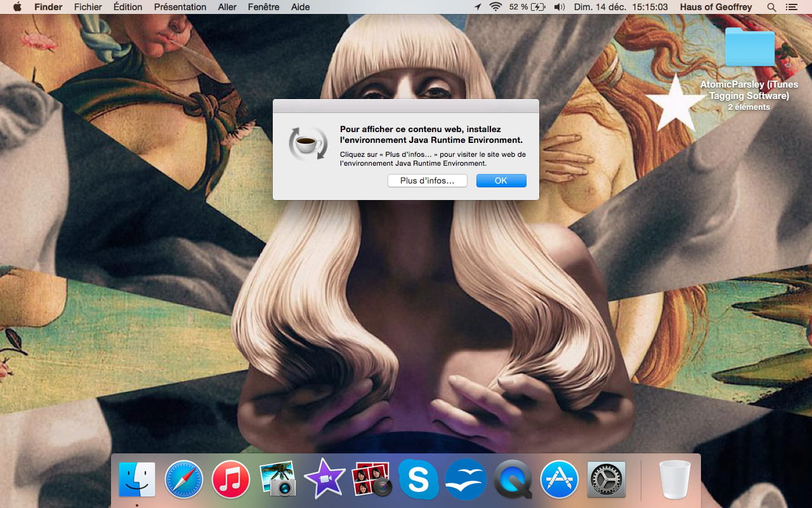
Task: Select the AtomicParsley folder on desktop
Action: [749, 47]
